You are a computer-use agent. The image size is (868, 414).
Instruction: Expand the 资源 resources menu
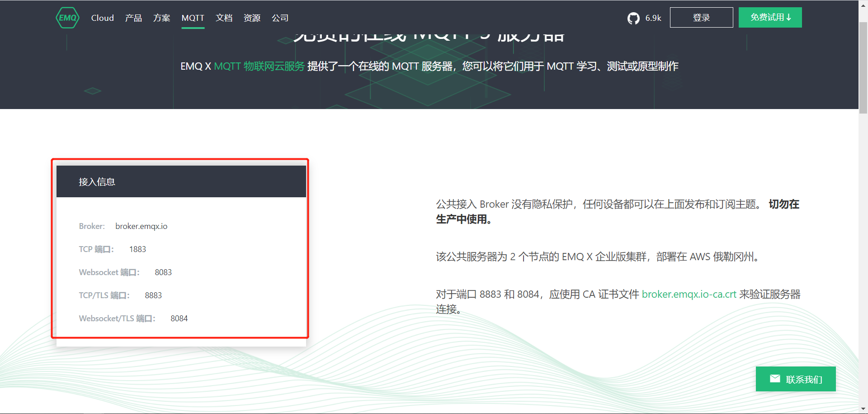[252, 18]
